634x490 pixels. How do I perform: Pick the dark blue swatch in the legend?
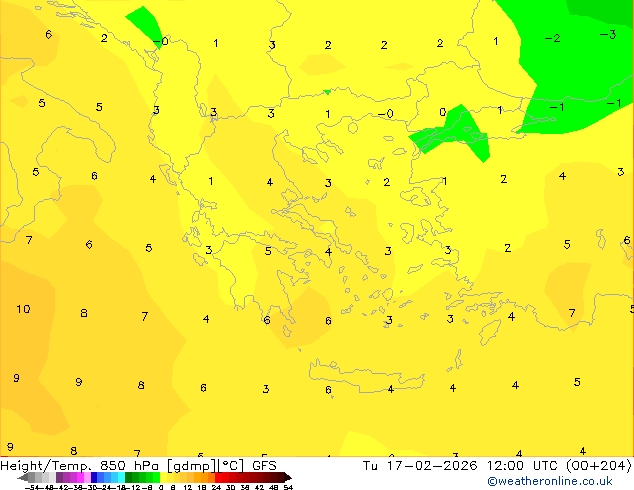pyautogui.click(x=94, y=477)
